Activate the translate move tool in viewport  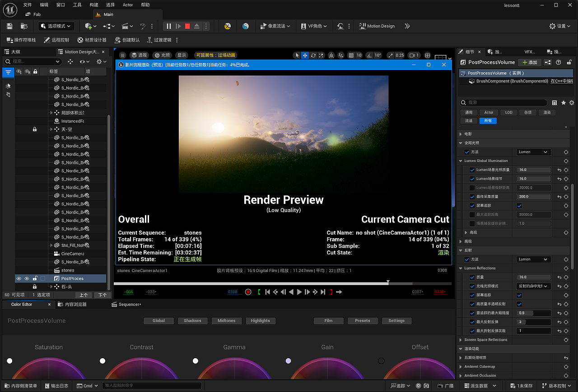click(305, 55)
